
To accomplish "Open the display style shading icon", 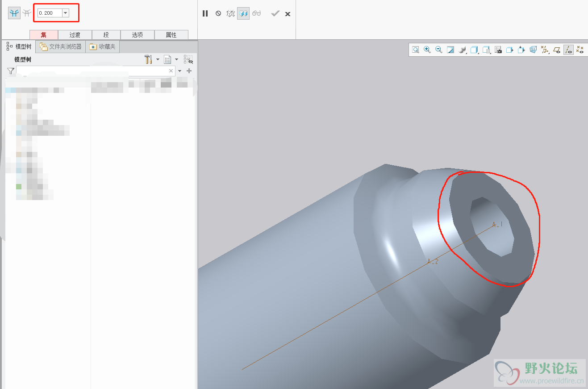I will (463, 50).
